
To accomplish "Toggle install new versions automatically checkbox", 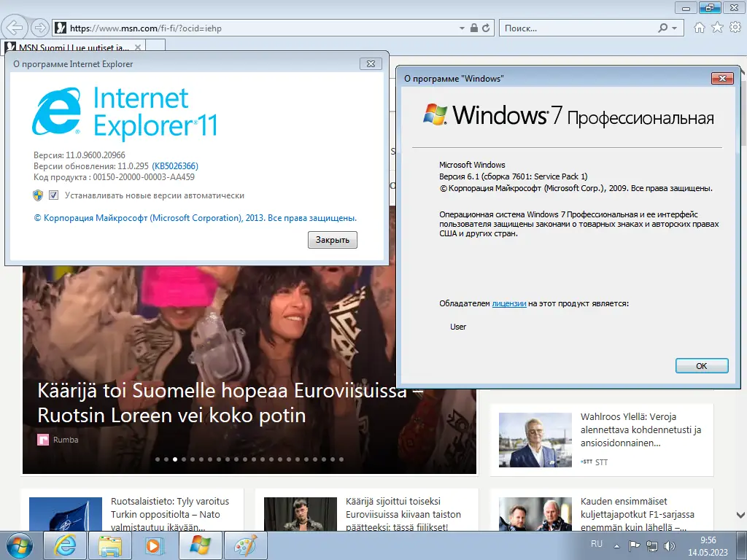I will point(54,195).
